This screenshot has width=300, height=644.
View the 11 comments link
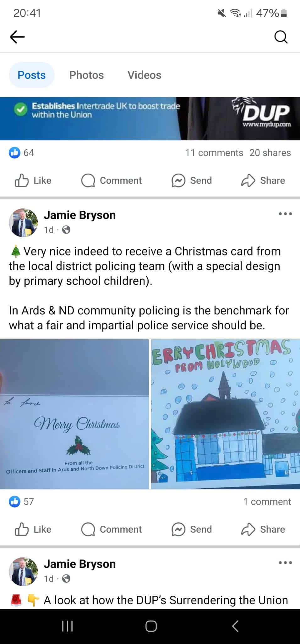[x=214, y=153]
